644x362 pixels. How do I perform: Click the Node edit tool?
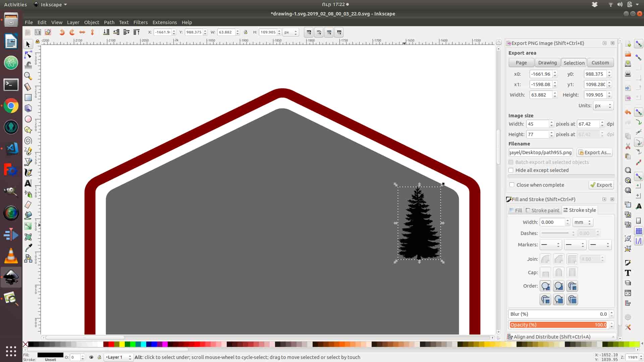(28, 55)
